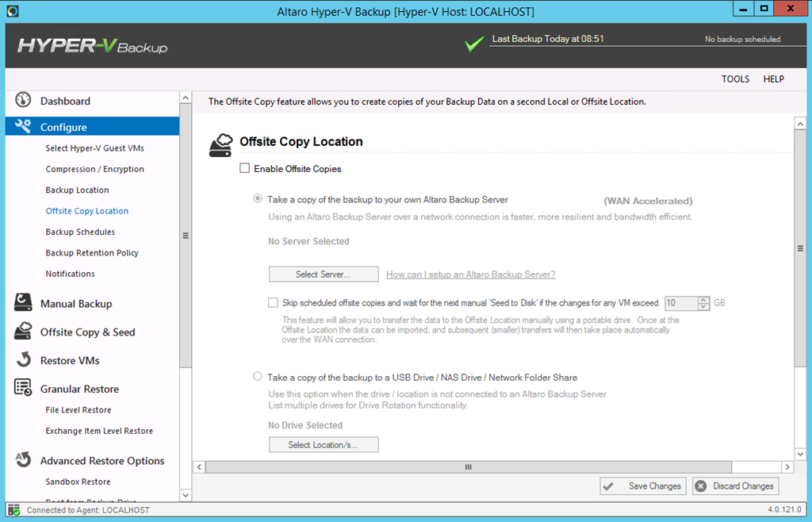Click content pane scroll down arrow

coord(800,454)
